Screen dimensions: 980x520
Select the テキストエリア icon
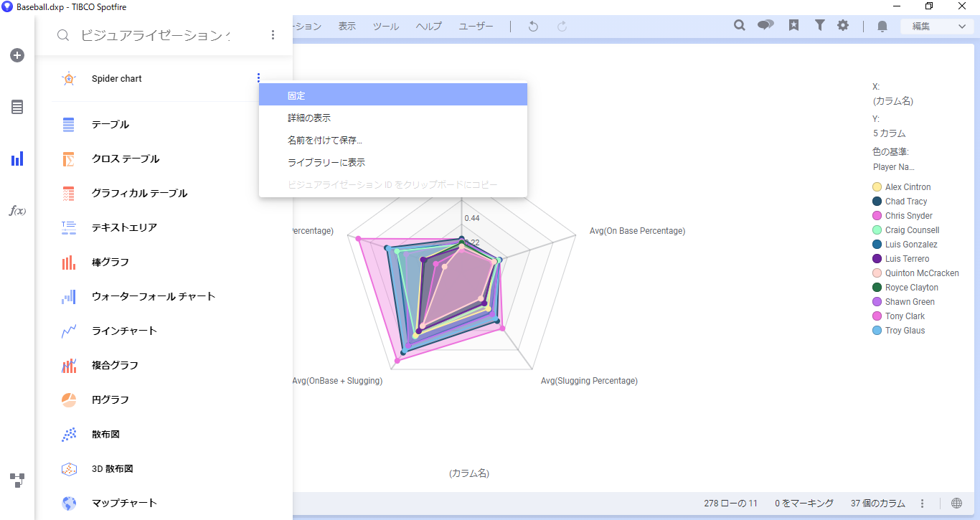point(69,228)
